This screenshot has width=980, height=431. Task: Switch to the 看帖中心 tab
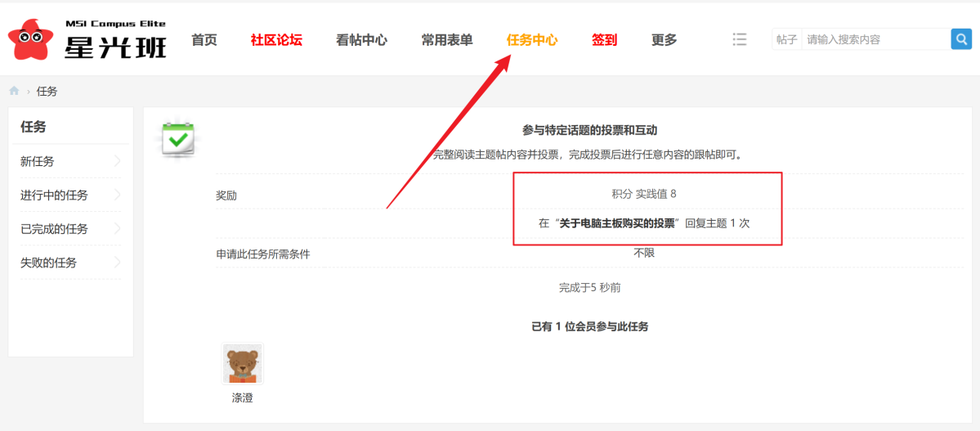pyautogui.click(x=361, y=40)
